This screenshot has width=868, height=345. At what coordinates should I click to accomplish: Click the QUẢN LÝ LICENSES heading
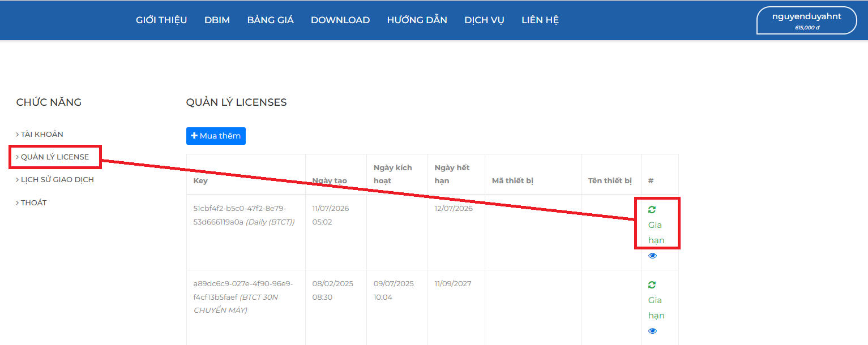pyautogui.click(x=236, y=102)
